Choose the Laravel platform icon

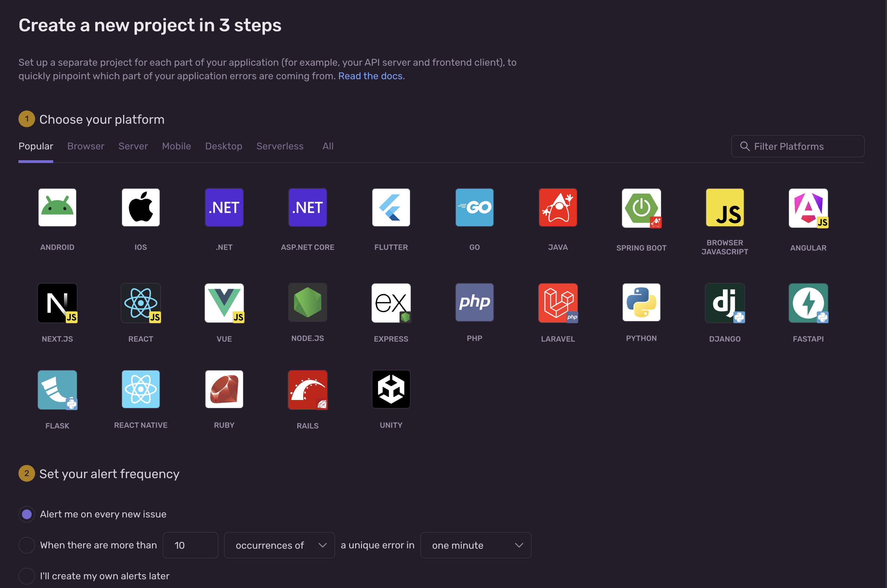(x=558, y=303)
